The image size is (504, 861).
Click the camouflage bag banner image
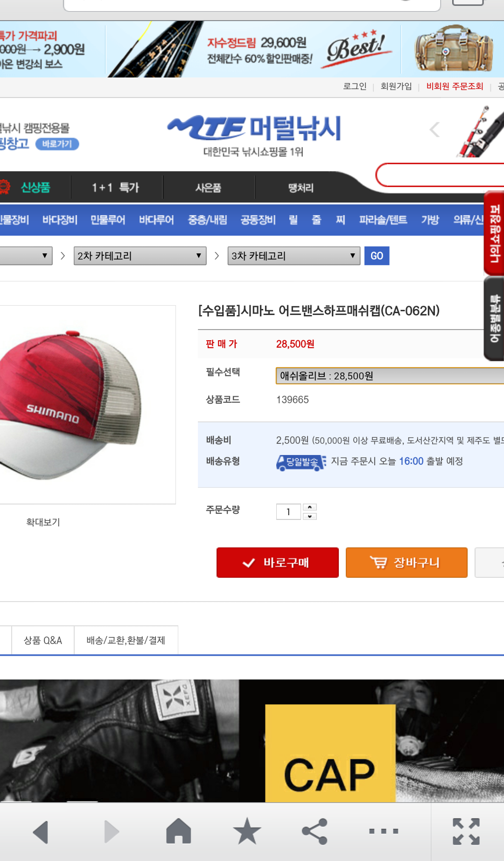coord(453,49)
